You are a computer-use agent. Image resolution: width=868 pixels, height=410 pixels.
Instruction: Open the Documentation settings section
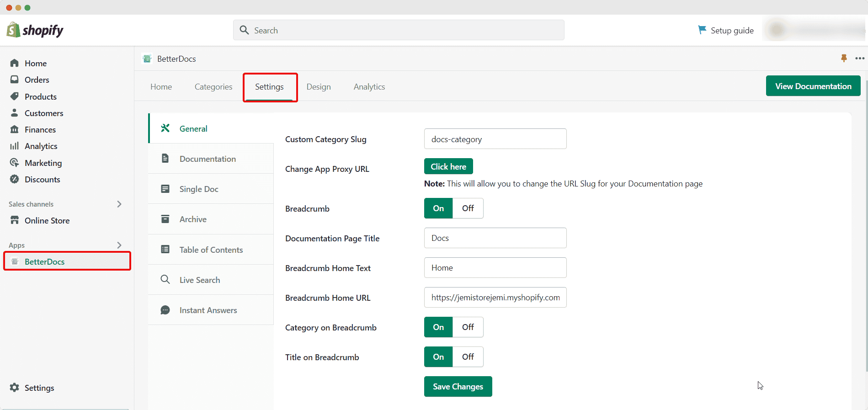tap(211, 159)
